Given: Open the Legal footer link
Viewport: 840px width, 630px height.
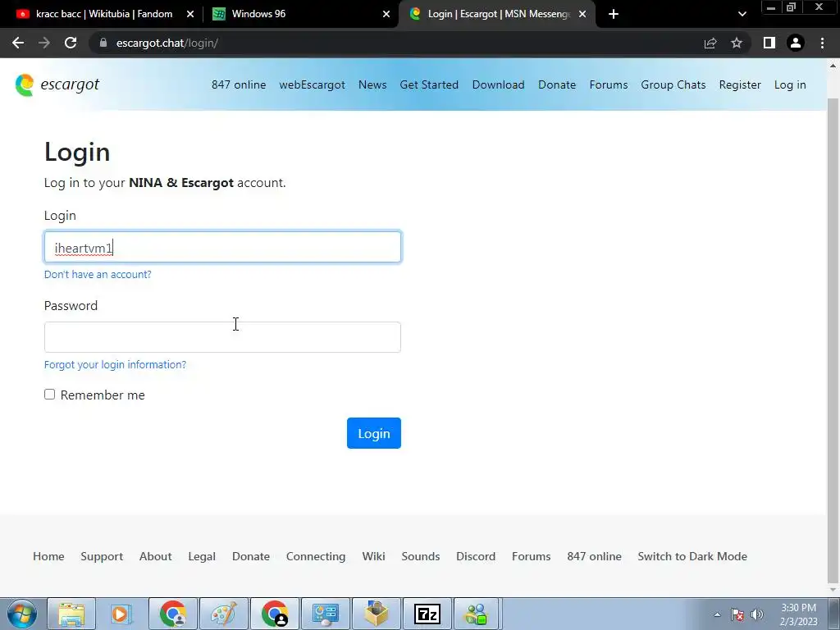Looking at the screenshot, I should 202,556.
